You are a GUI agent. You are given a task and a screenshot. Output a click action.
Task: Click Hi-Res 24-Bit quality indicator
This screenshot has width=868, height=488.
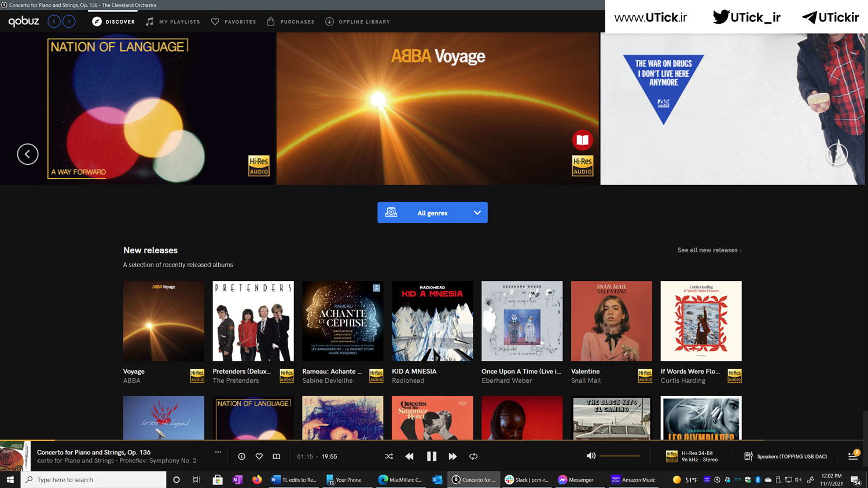pos(692,456)
